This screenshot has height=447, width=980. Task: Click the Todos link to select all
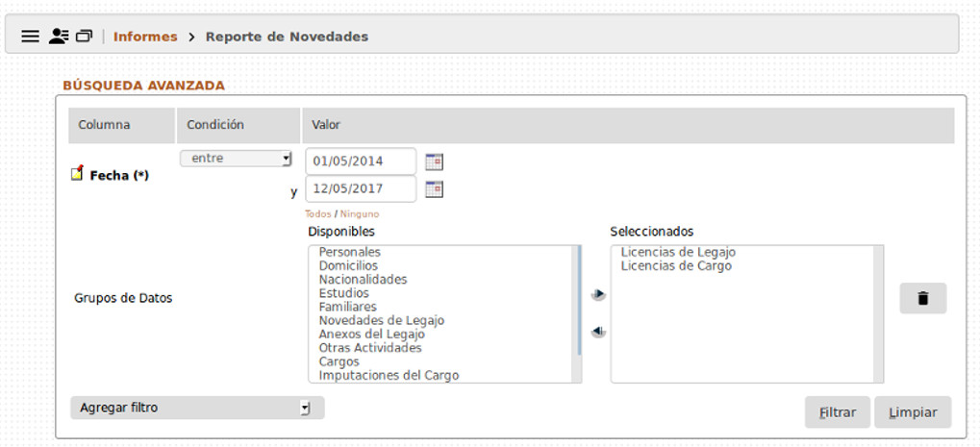[x=317, y=214]
